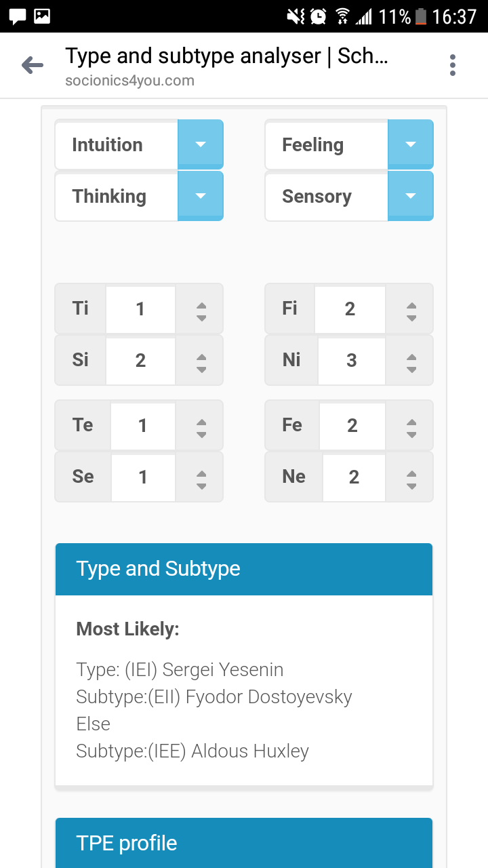Screen dimensions: 488x868
Task: Open the Sensory dropdown arrow
Action: pyautogui.click(x=410, y=196)
